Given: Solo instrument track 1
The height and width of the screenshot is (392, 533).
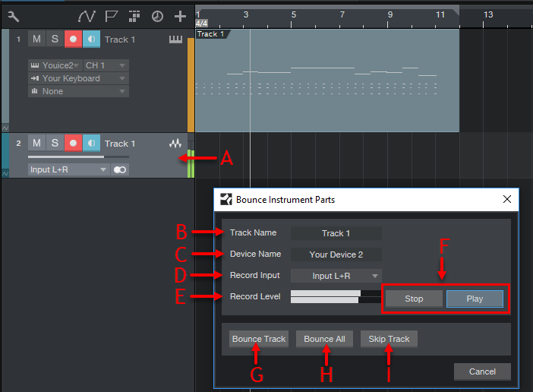Looking at the screenshot, I should (55, 39).
